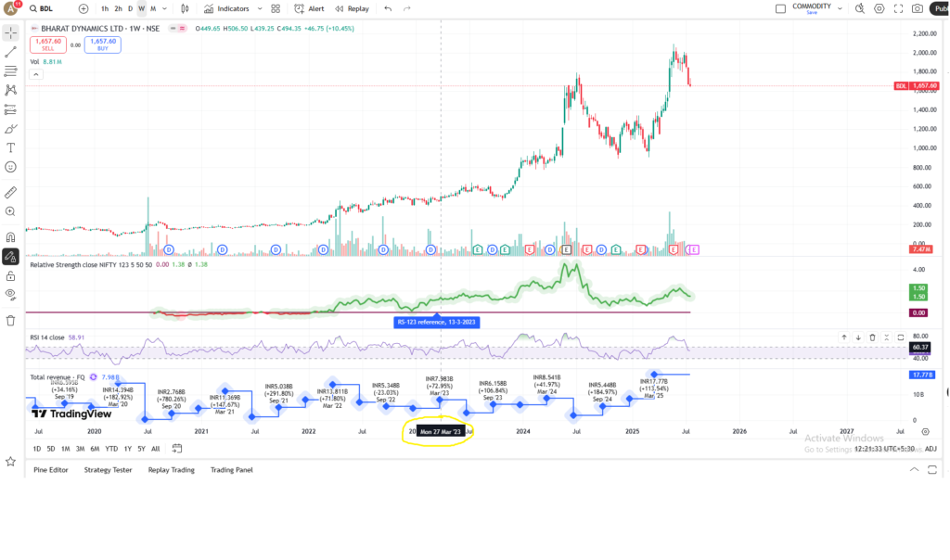Toggle stay in drawing mode

pos(10,257)
